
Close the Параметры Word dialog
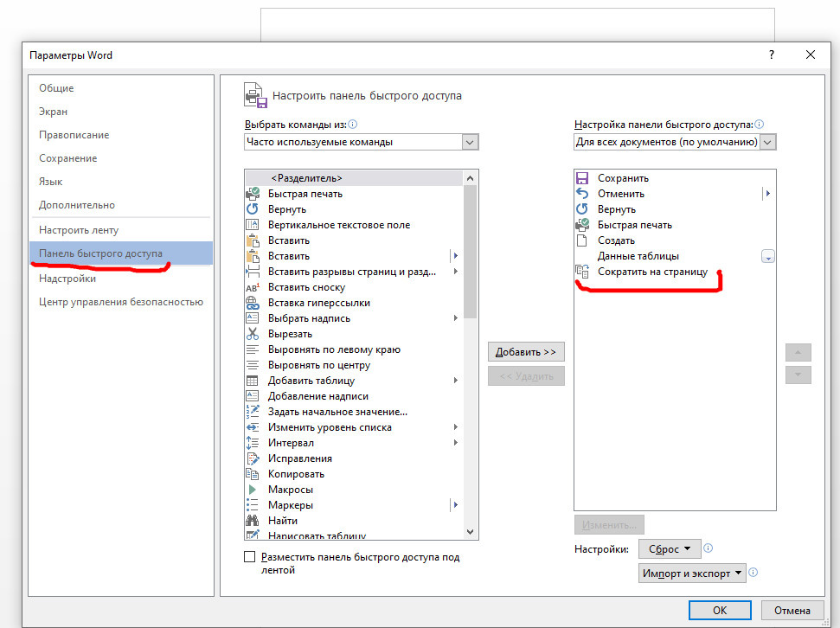tap(811, 54)
